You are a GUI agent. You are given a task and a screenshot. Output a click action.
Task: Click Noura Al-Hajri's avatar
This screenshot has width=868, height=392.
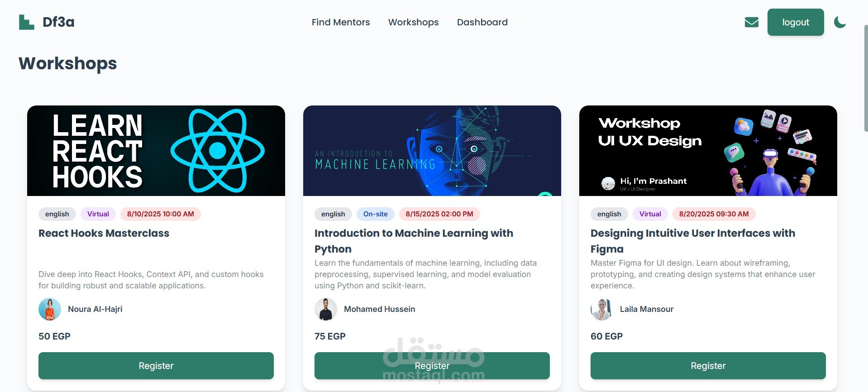(50, 309)
